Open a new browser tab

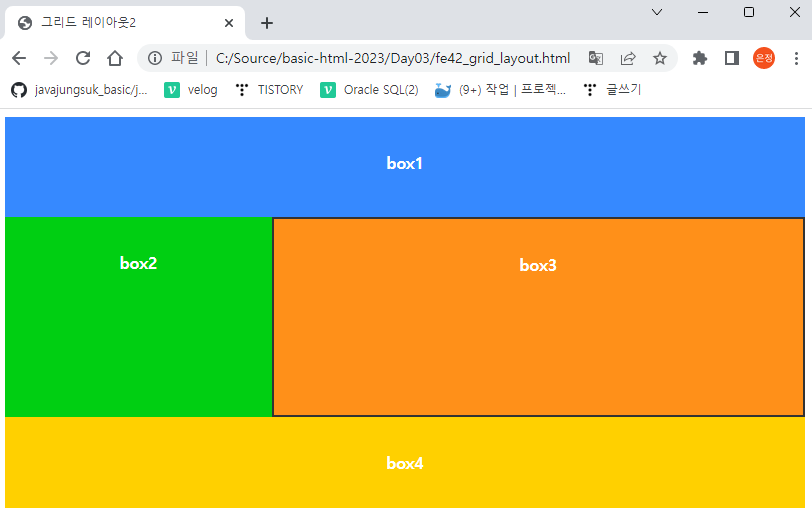coord(267,23)
